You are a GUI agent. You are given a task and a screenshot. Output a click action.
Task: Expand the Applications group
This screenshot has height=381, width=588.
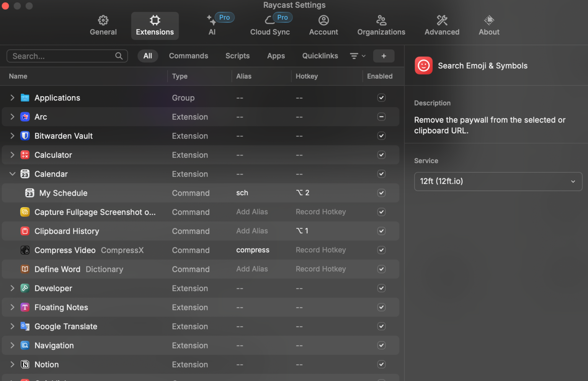click(12, 98)
